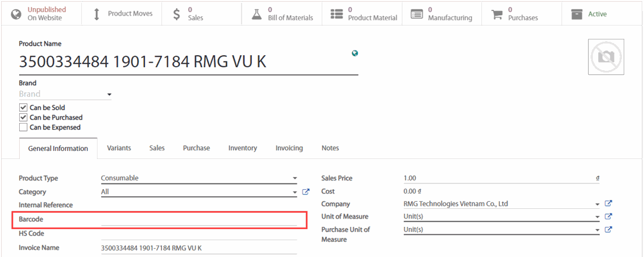Open Product Material stat button

(x=364, y=14)
